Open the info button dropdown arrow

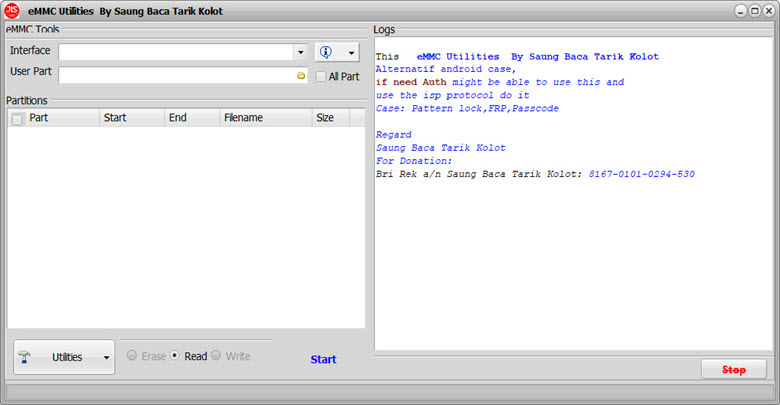(351, 52)
